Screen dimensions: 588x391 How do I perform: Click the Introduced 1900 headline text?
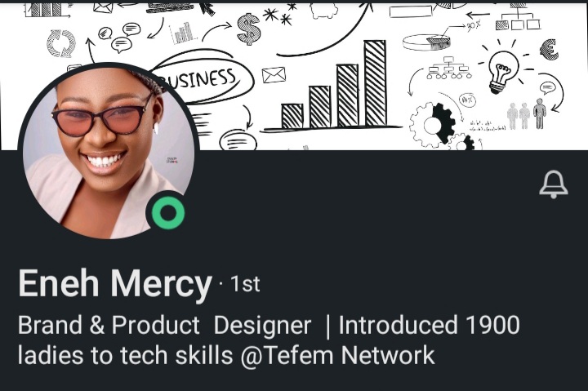click(429, 325)
